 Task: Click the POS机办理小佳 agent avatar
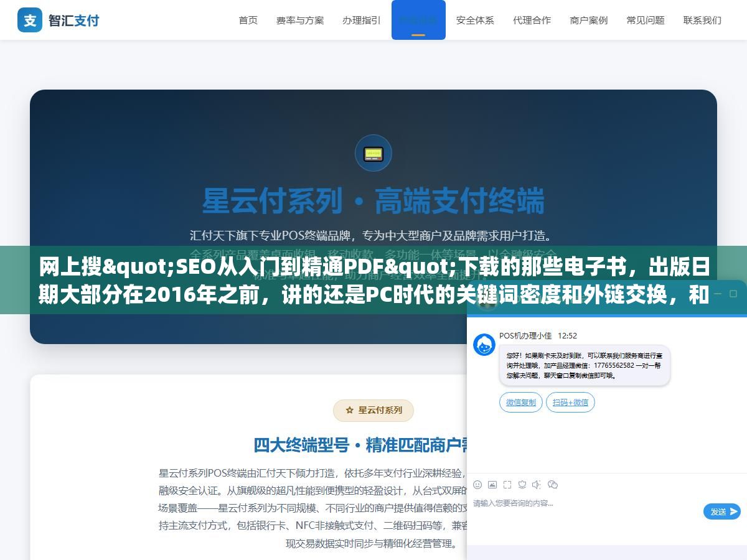(484, 345)
